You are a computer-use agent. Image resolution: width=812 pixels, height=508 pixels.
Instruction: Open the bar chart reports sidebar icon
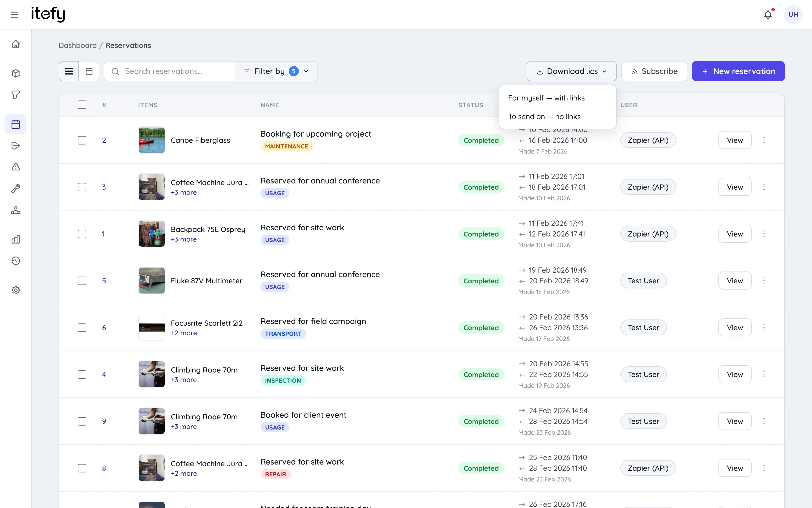point(16,239)
